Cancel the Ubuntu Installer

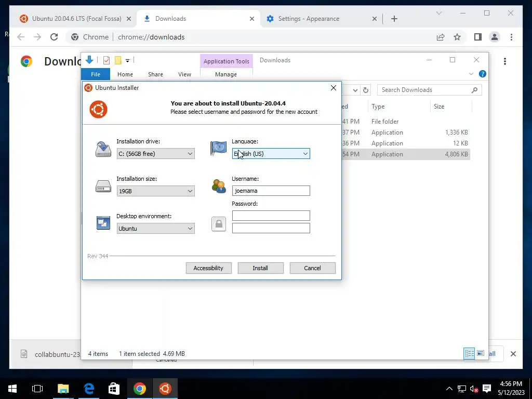pyautogui.click(x=312, y=268)
